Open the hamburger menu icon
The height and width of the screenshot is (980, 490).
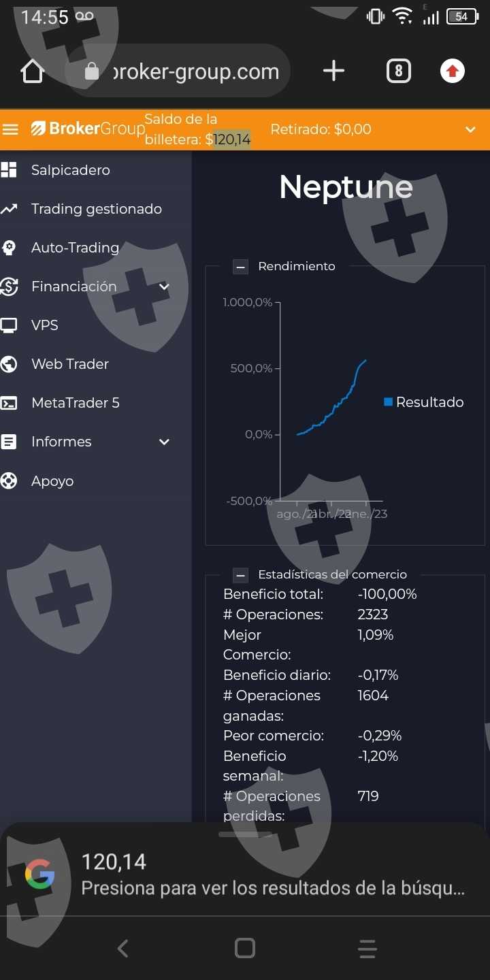coord(10,129)
